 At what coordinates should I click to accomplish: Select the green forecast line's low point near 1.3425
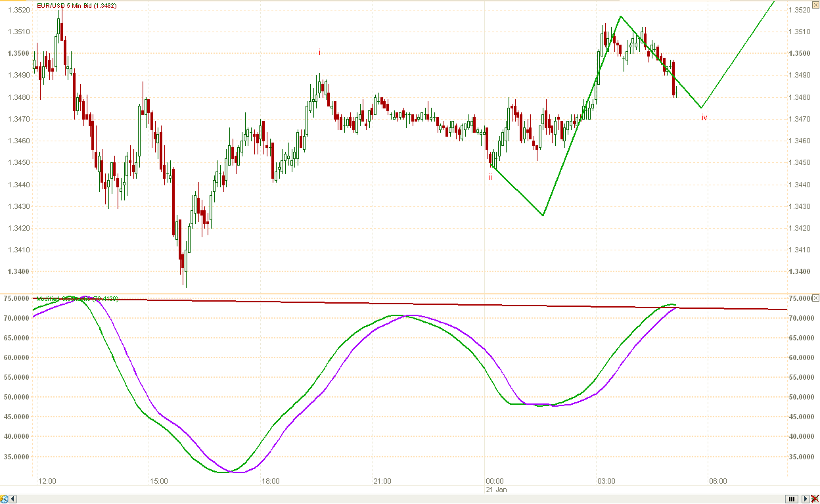point(543,215)
